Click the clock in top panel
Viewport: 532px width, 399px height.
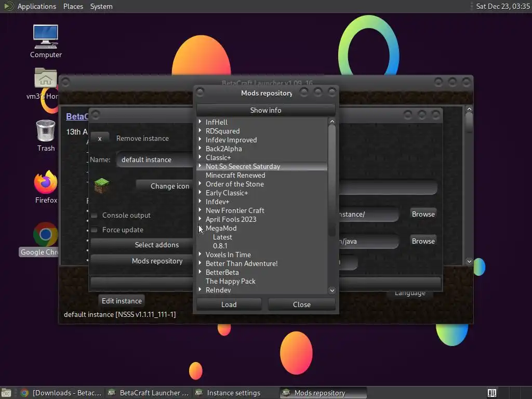click(503, 6)
